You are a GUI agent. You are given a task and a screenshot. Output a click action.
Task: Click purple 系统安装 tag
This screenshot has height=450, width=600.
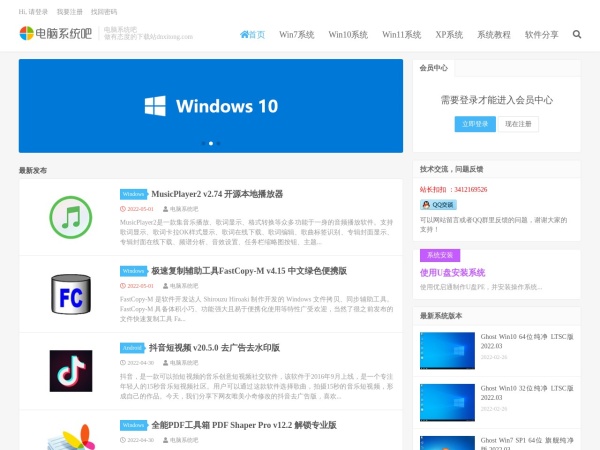click(x=440, y=255)
